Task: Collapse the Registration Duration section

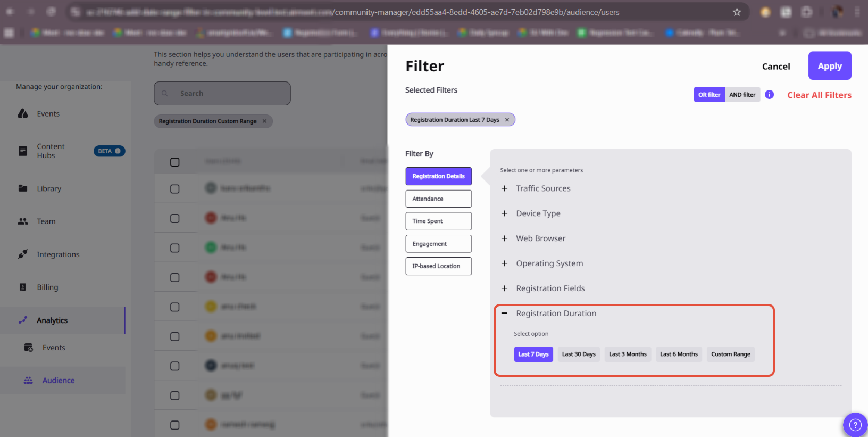Action: click(505, 314)
